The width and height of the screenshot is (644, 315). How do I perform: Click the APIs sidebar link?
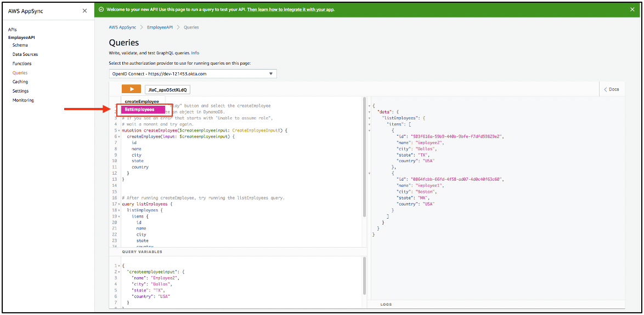pyautogui.click(x=13, y=30)
